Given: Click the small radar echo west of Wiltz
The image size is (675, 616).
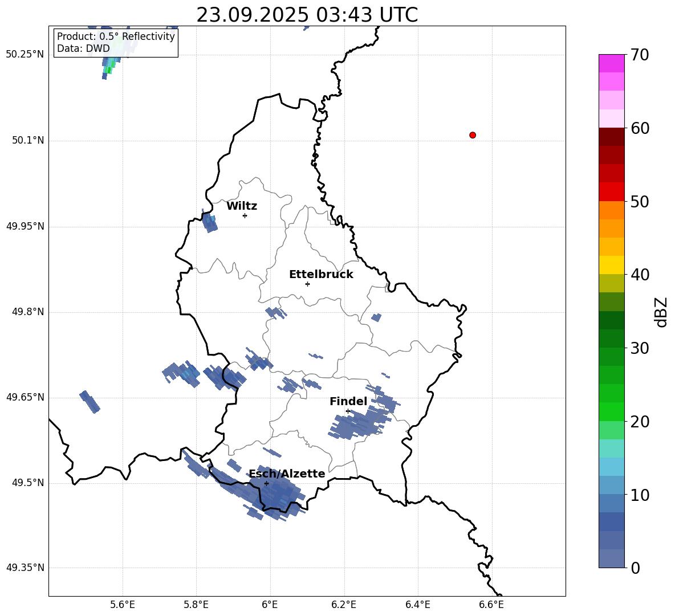Looking at the screenshot, I should click(210, 221).
